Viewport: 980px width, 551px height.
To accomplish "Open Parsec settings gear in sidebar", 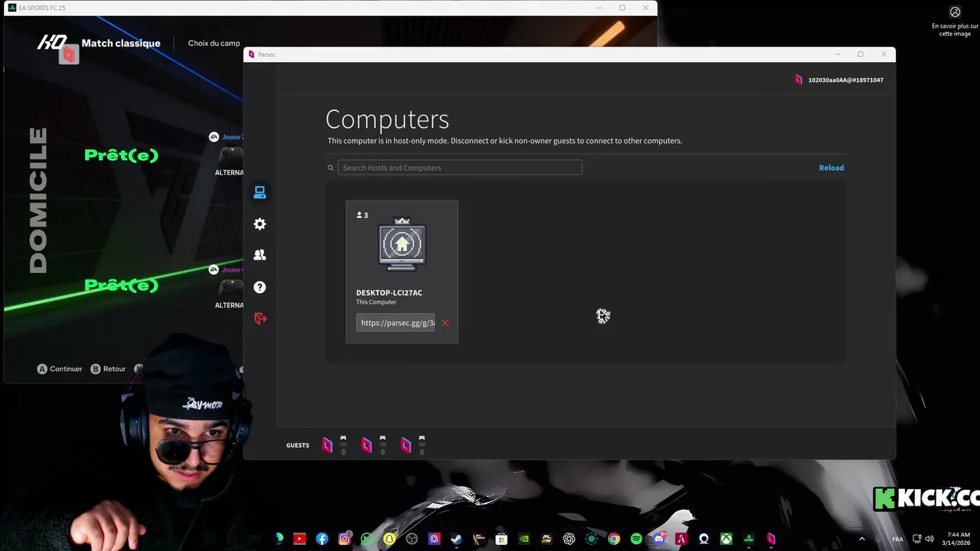I will coord(260,224).
